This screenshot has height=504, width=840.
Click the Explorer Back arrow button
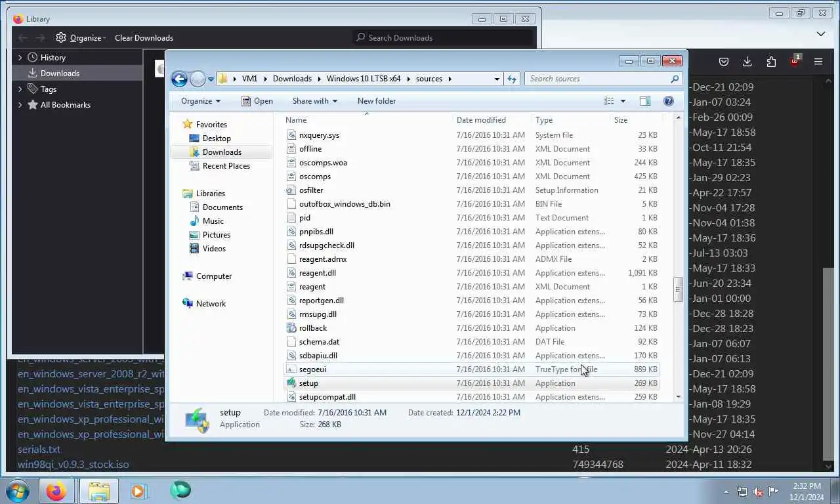click(179, 79)
